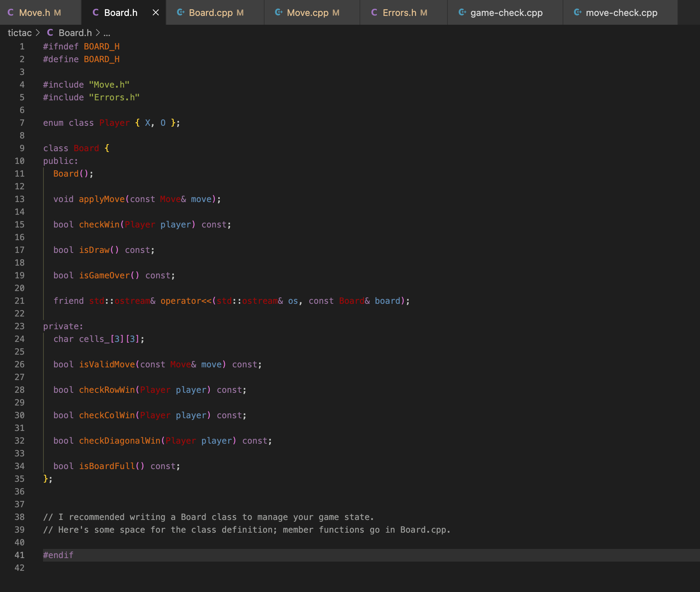The image size is (700, 592).
Task: Place cursor on the #endif line
Action: 58,555
